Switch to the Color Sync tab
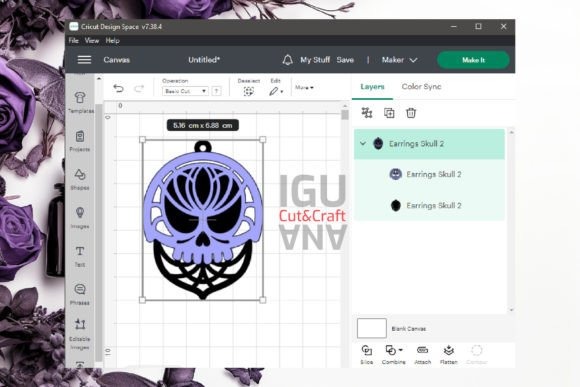The height and width of the screenshot is (387, 580). click(421, 87)
